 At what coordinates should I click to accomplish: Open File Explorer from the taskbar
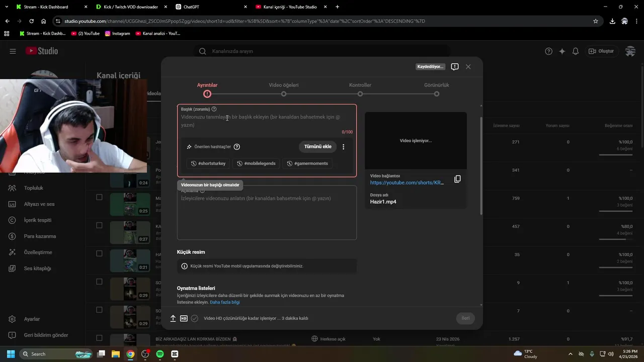point(116,354)
